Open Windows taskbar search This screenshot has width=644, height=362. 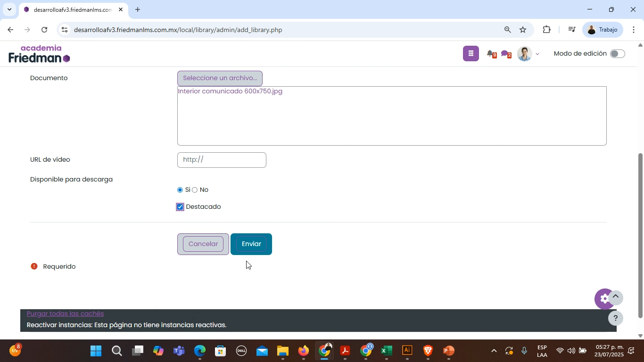116,351
